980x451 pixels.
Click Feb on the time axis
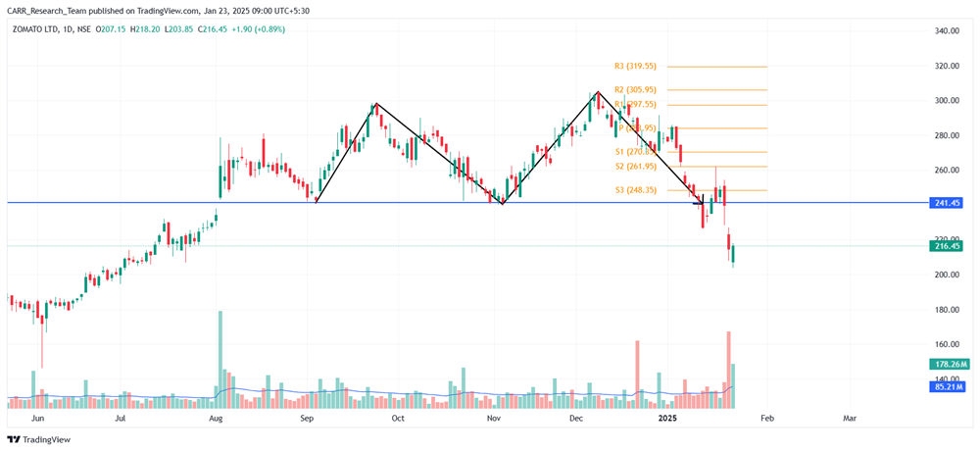click(x=767, y=418)
